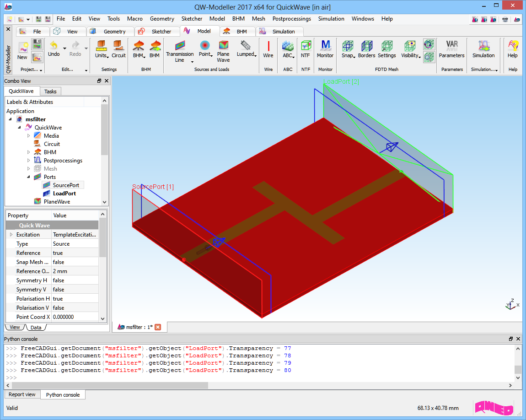
Task: Click the Redo arrow icon
Action: [75, 45]
